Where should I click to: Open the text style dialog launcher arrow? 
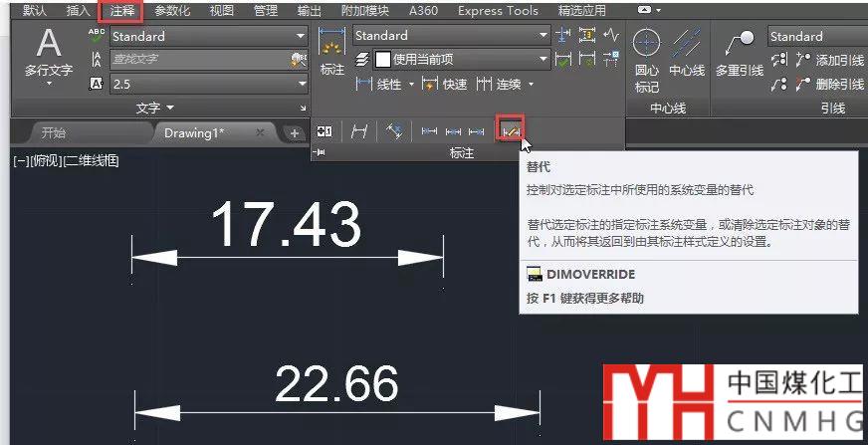(304, 108)
